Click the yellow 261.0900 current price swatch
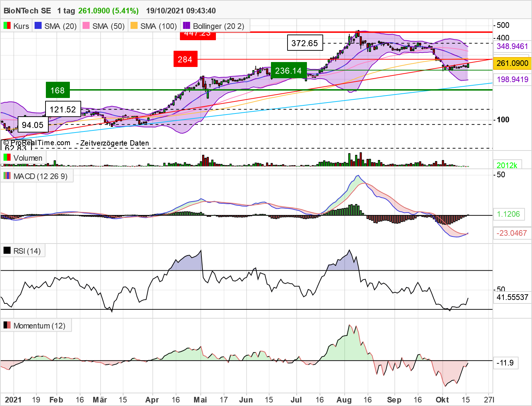Image resolution: width=532 pixels, height=406 pixels. point(512,63)
